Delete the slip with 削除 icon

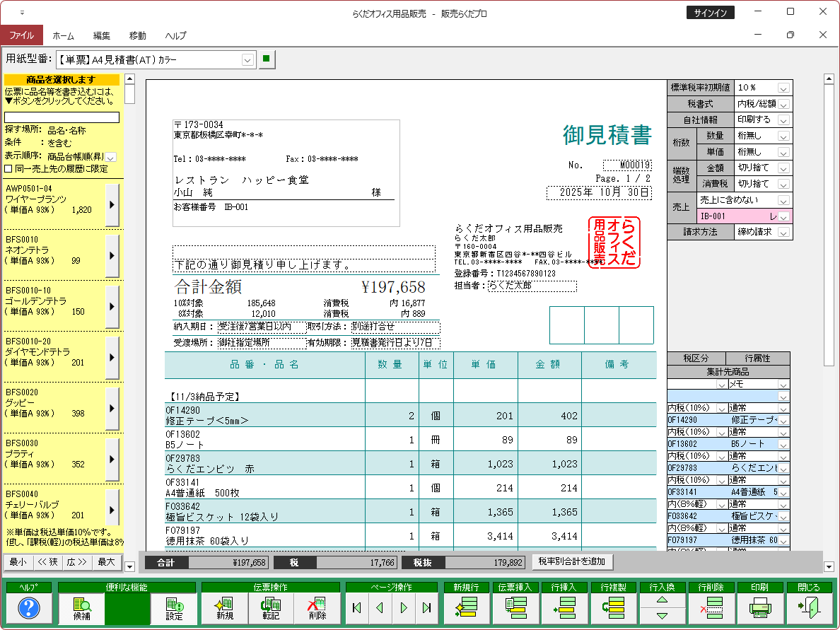pyautogui.click(x=317, y=608)
